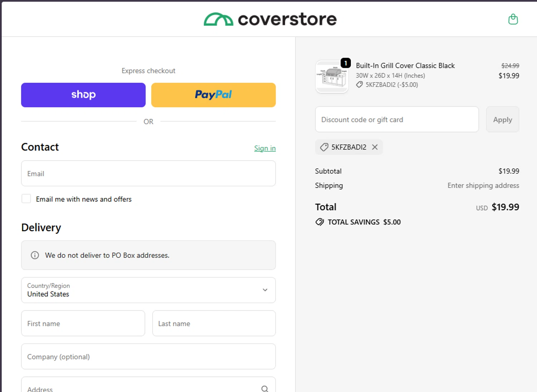
Task: Click quantity badge on grill cover thumbnail
Action: (x=345, y=63)
